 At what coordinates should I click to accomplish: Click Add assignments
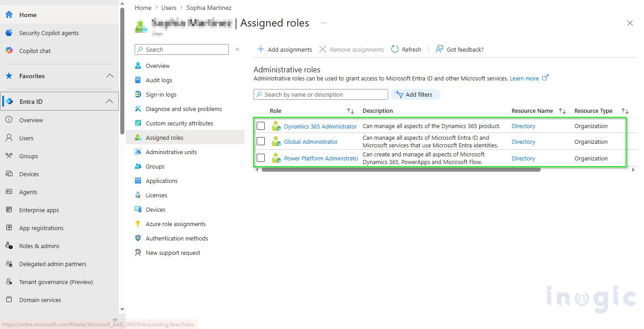[284, 49]
